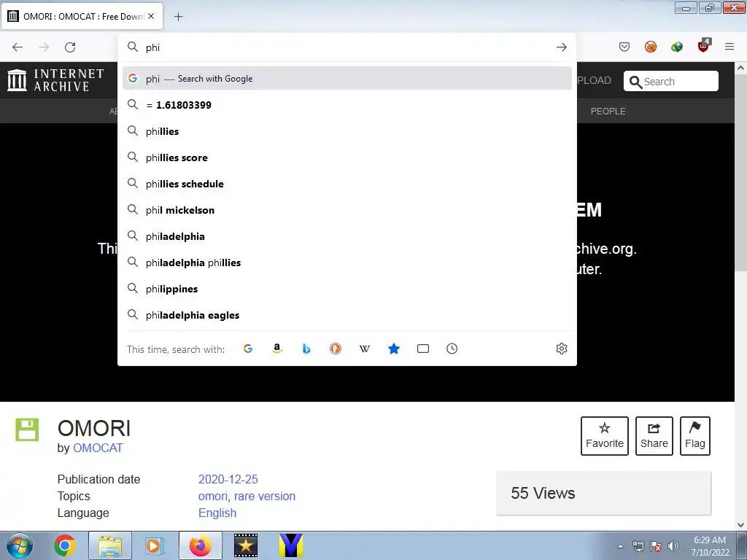Viewport: 747px width, 560px height.
Task: Click the green floppy disk software icon
Action: click(27, 429)
